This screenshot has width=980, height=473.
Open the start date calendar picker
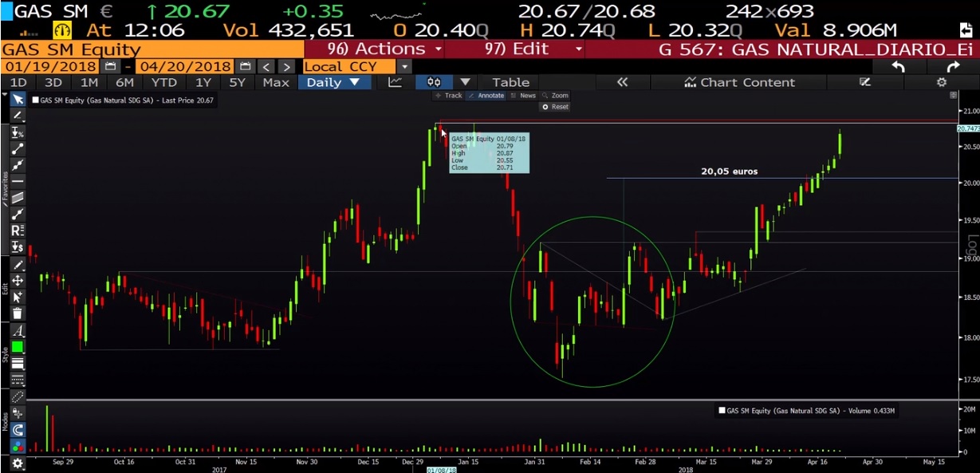point(111,67)
